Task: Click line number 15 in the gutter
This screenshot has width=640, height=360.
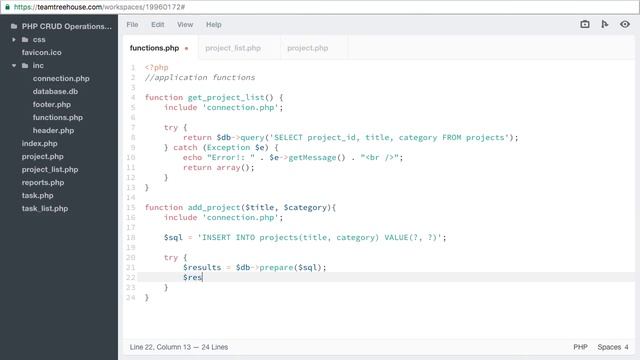Action: tap(131, 208)
